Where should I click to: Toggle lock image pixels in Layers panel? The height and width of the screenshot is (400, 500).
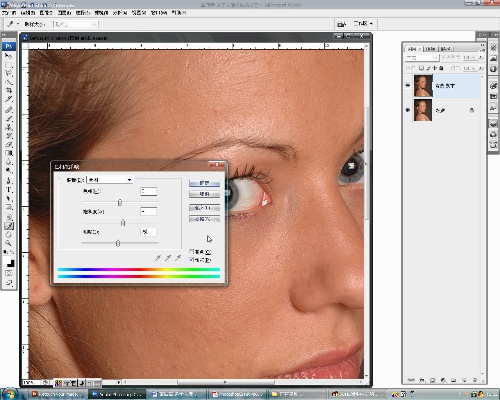click(428, 68)
